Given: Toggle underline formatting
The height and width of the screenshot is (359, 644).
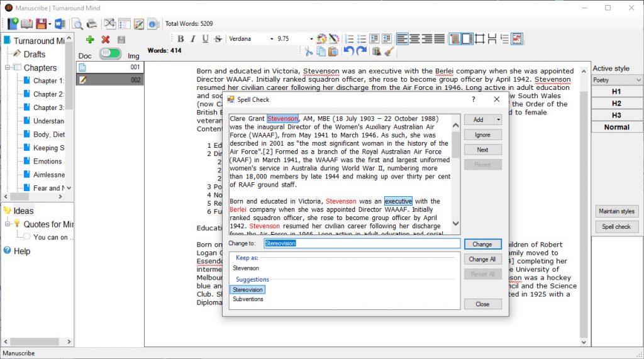Looking at the screenshot, I should 206,38.
